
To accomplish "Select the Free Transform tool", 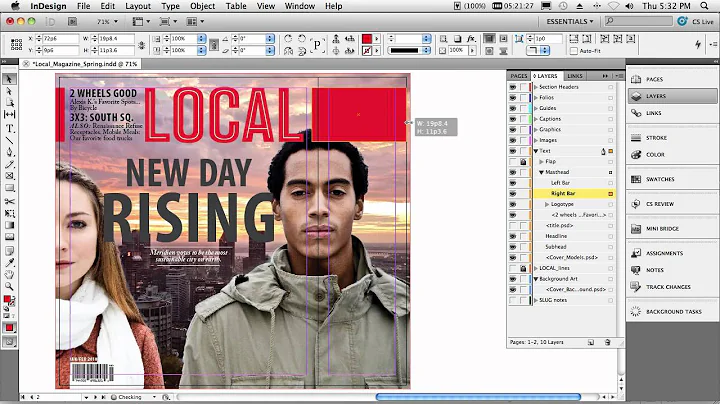I will point(9,213).
